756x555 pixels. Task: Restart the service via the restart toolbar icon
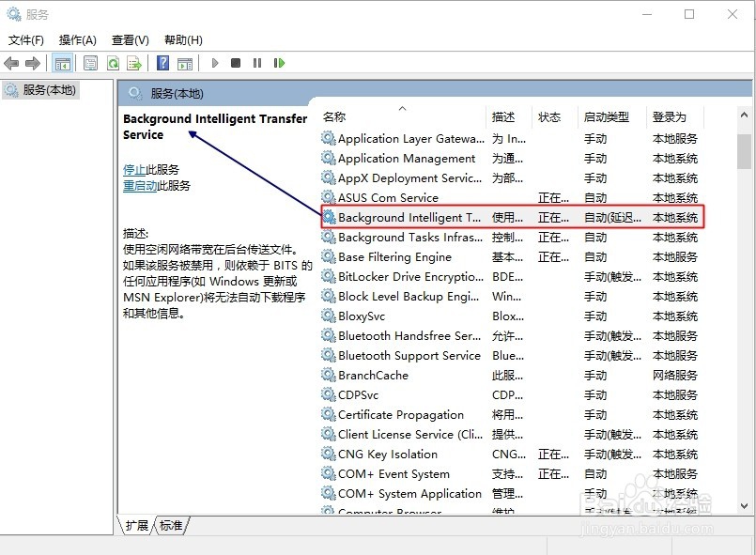[x=279, y=63]
